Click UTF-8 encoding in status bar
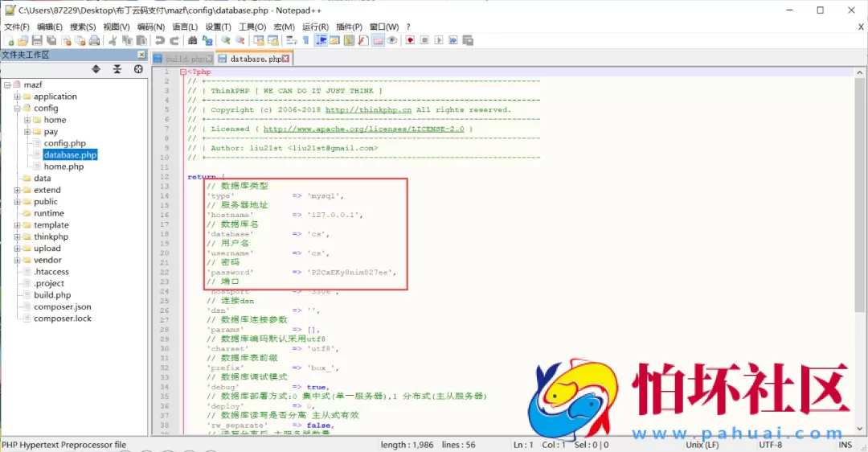This screenshot has height=452, width=868. 771,445
